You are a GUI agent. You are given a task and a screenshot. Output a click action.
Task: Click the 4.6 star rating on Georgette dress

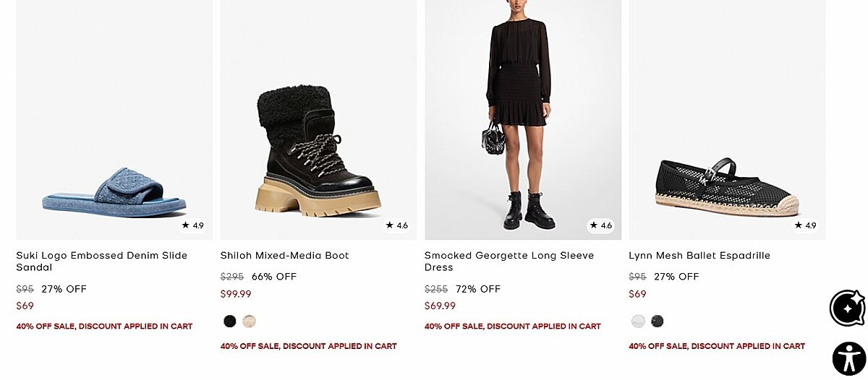(x=601, y=225)
